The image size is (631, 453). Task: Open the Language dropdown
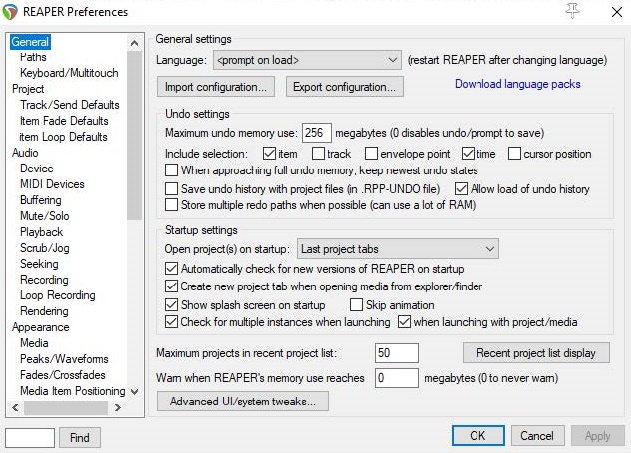[x=307, y=60]
